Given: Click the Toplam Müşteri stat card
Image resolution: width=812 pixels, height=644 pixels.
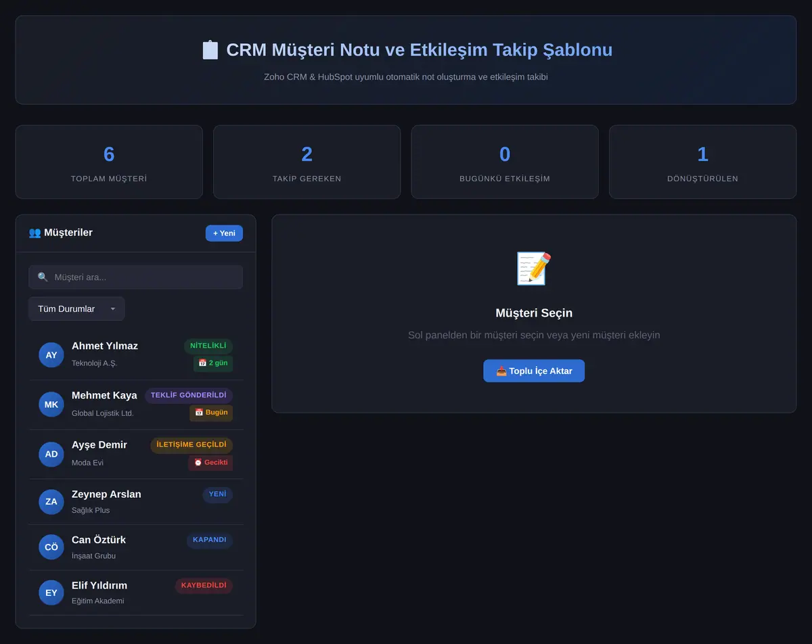Looking at the screenshot, I should pyautogui.click(x=109, y=162).
